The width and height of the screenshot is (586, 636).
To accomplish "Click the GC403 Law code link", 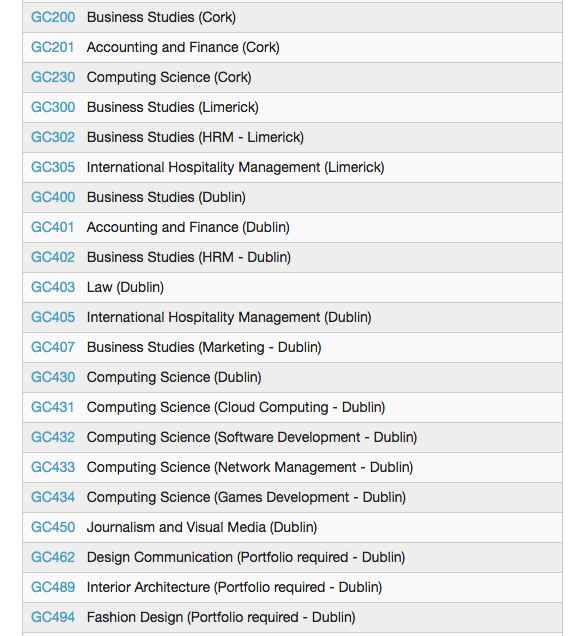I will click(53, 288).
